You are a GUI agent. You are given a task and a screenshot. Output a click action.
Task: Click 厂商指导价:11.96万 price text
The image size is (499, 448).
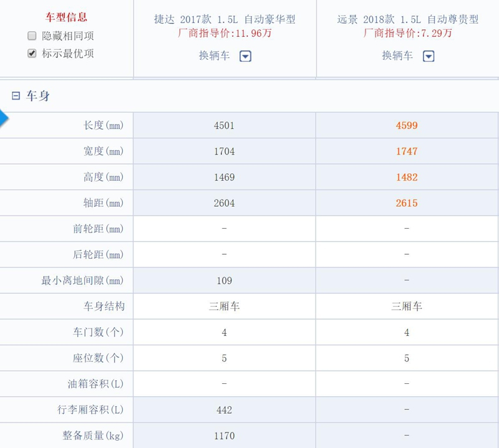point(225,33)
